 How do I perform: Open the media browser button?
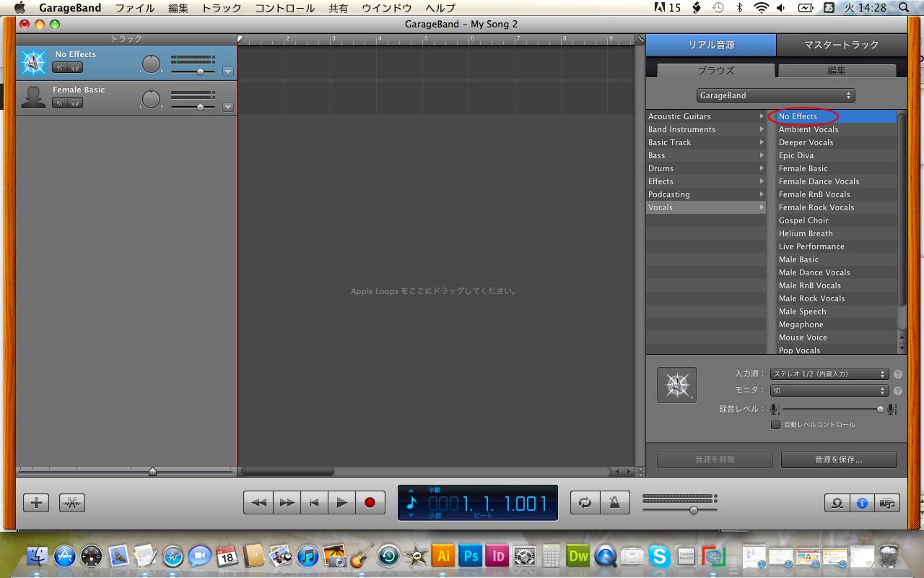click(x=887, y=503)
